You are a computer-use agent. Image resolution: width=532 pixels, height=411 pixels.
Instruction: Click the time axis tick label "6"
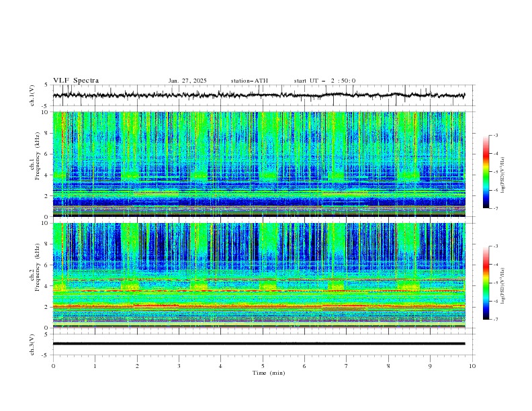coord(304,366)
